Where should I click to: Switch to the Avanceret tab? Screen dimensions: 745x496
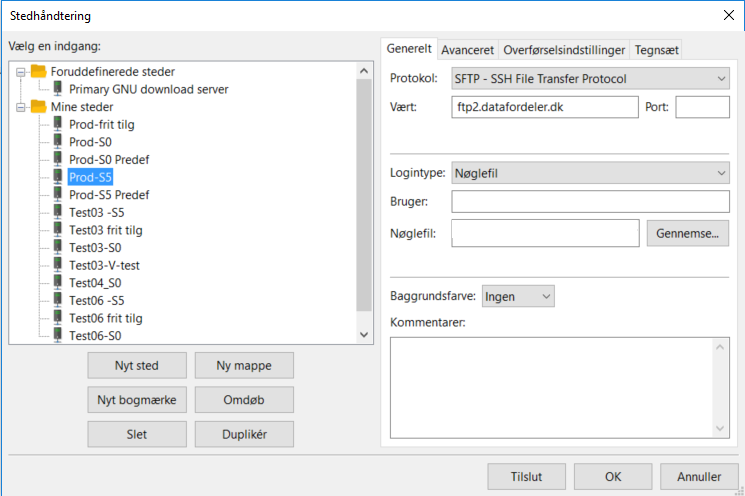[x=467, y=50]
